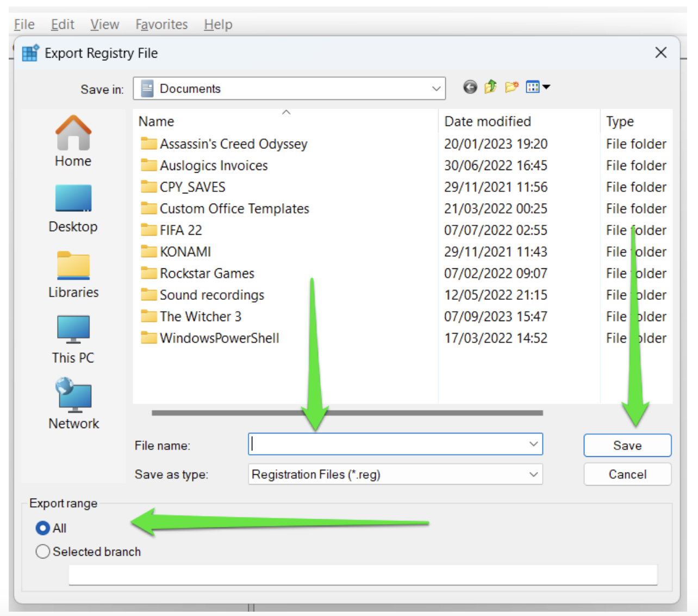698x616 pixels.
Task: Open the Save as type dropdown
Action: pos(533,474)
